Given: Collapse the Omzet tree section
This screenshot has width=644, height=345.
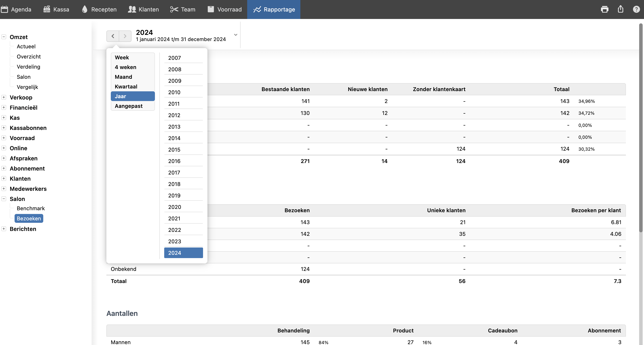Looking at the screenshot, I should tap(4, 37).
